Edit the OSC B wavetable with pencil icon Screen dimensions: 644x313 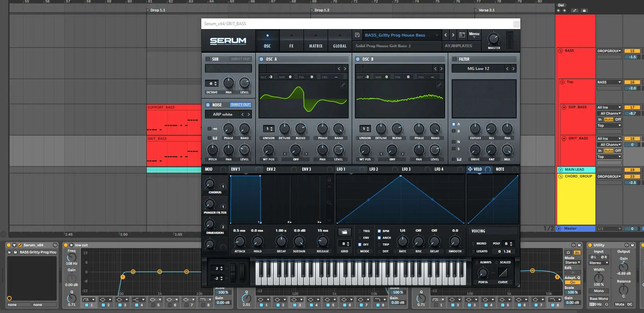(439, 84)
